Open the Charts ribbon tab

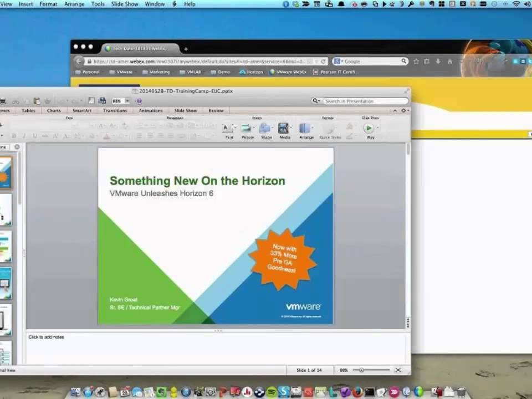54,111
